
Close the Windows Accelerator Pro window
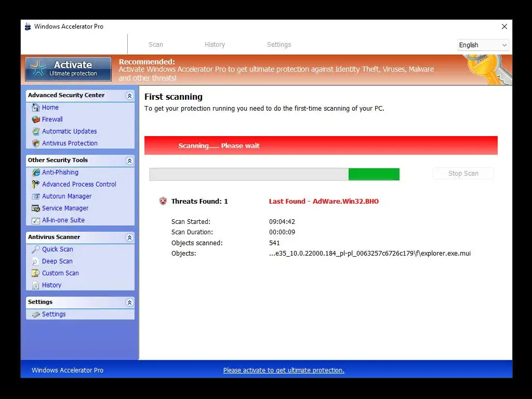click(504, 26)
